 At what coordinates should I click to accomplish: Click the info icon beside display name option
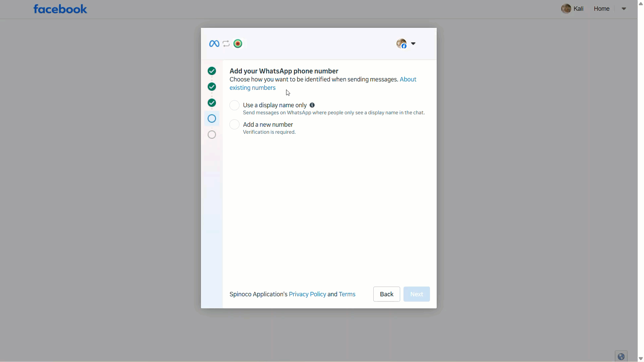click(312, 105)
